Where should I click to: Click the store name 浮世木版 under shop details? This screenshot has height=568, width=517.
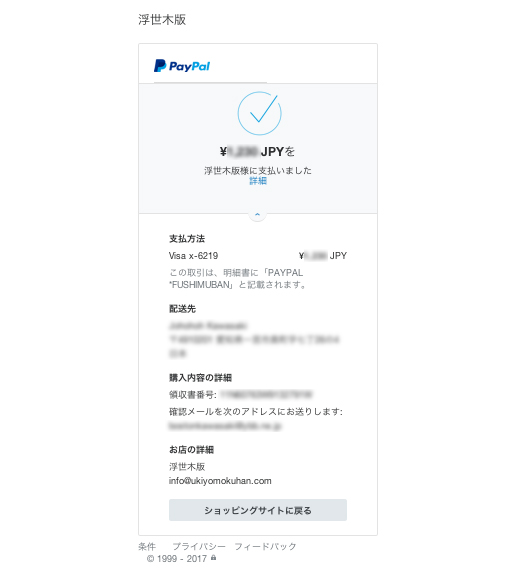point(187,466)
